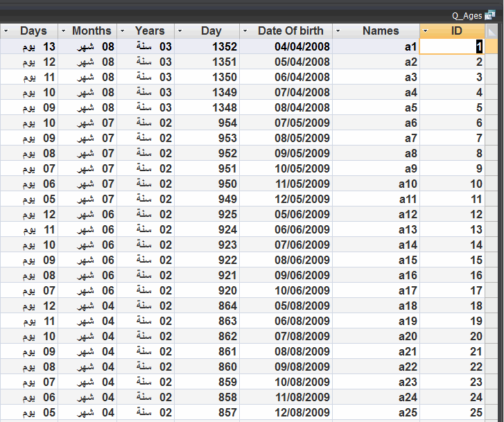The height and width of the screenshot is (422, 504).
Task: Open the ID column filter dropdown
Action: 426,31
